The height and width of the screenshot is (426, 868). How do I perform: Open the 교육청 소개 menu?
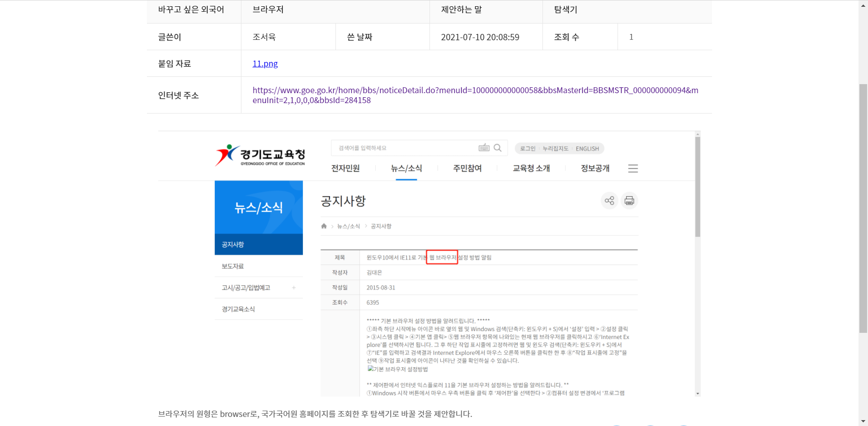[531, 168]
